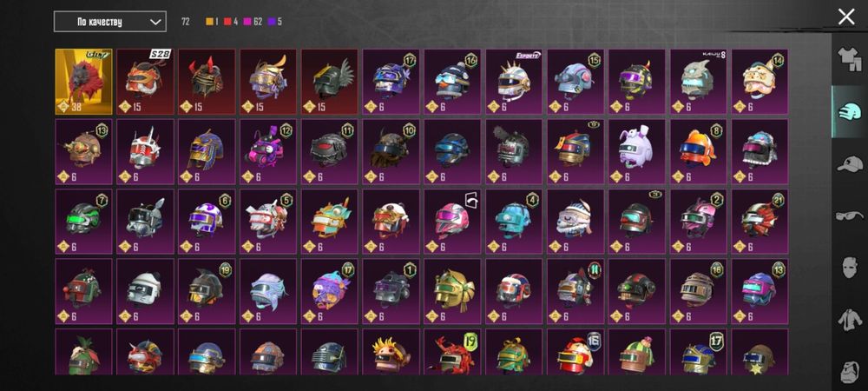Select the helmet category icon in sidebar
The image size is (868, 391).
click(850, 111)
